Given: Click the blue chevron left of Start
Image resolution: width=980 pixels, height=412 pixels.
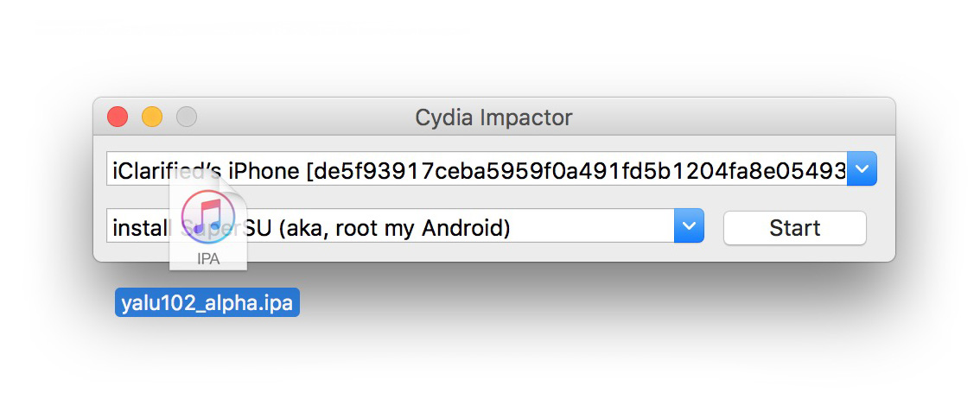Looking at the screenshot, I should point(689,226).
